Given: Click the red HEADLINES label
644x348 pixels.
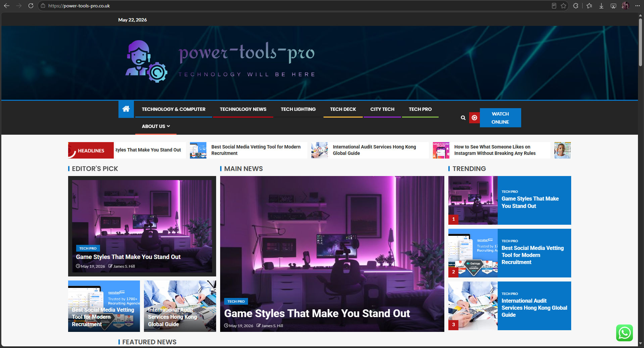Looking at the screenshot, I should click(91, 150).
